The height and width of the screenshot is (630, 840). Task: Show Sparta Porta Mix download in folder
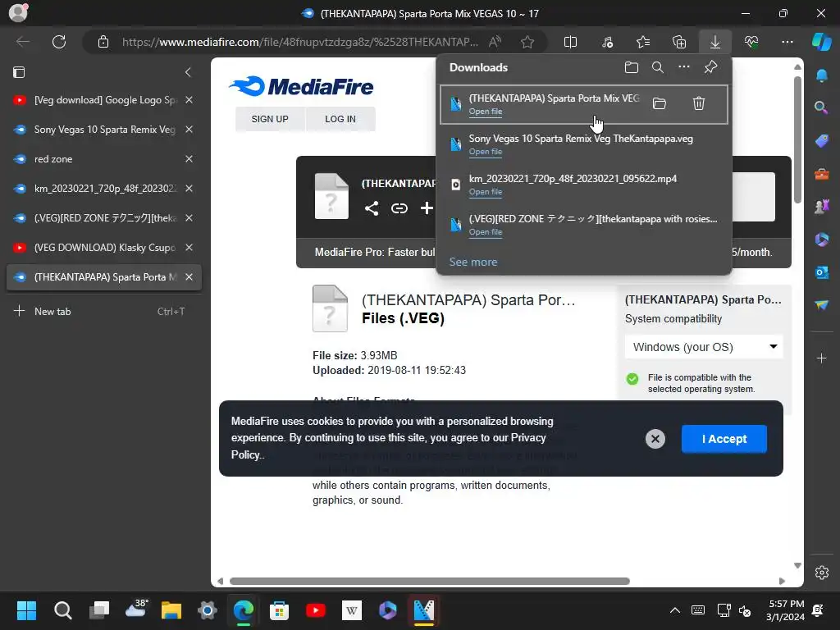660,103
